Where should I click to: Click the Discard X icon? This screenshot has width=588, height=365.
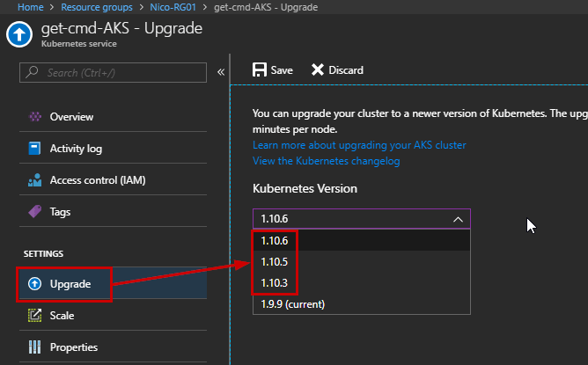pos(318,69)
